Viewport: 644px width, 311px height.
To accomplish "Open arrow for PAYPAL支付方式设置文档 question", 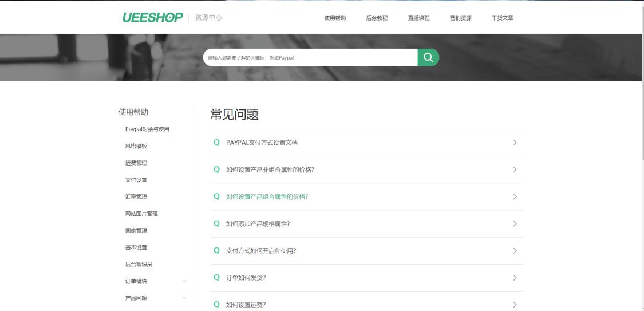I will 515,143.
